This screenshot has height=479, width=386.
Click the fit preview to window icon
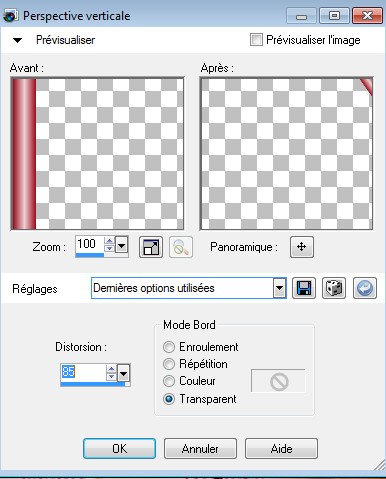pyautogui.click(x=151, y=247)
